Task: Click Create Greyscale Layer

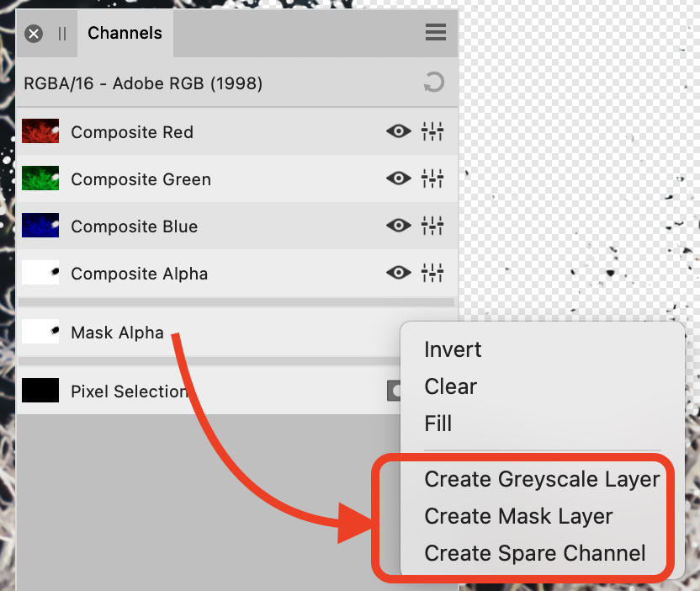Action: click(542, 479)
